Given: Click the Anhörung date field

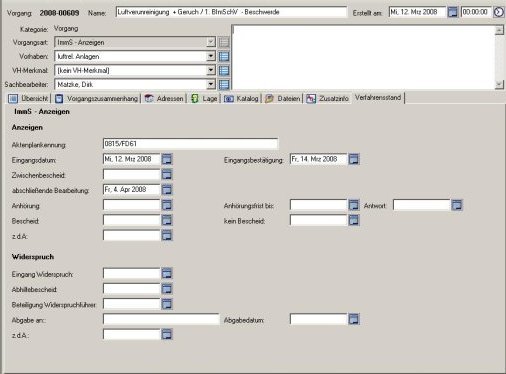Looking at the screenshot, I should point(132,205).
